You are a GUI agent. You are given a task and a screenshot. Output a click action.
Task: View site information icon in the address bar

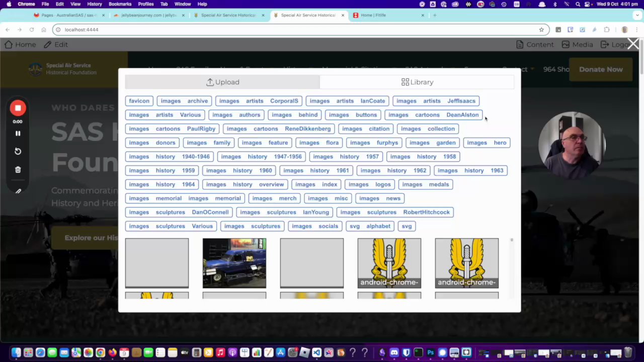(x=58, y=30)
